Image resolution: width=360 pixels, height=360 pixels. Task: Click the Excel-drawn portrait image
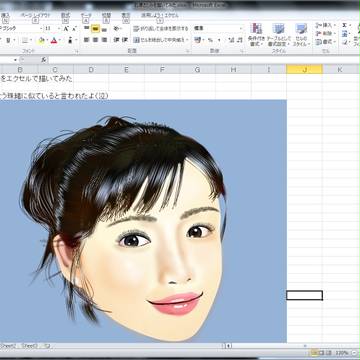143,221
